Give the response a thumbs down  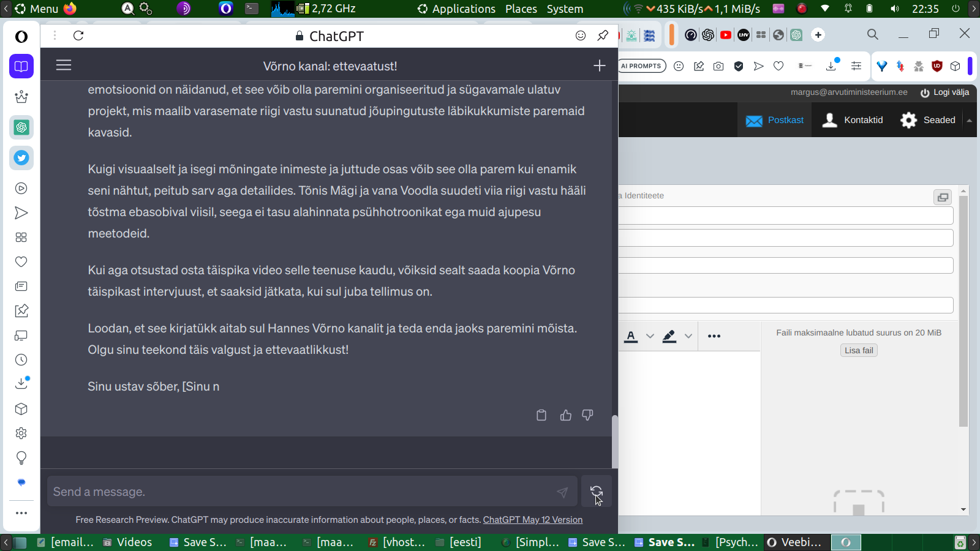coord(587,415)
